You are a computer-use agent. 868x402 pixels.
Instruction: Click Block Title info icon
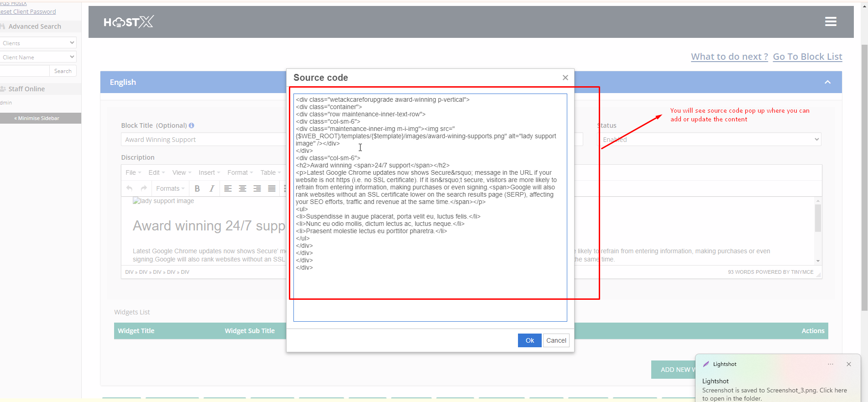click(192, 125)
